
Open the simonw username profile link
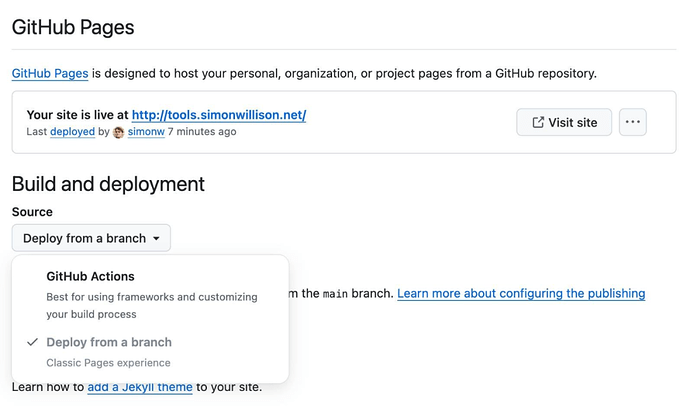[146, 132]
